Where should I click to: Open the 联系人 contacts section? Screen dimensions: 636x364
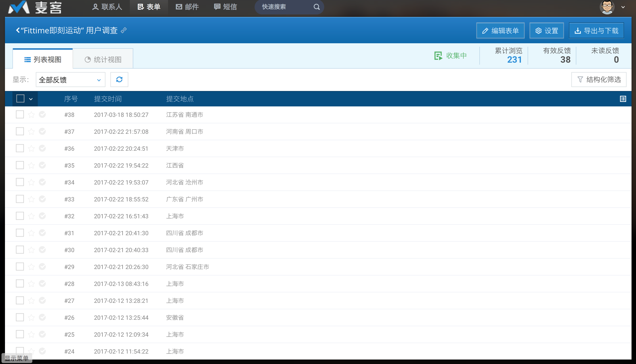coord(107,7)
